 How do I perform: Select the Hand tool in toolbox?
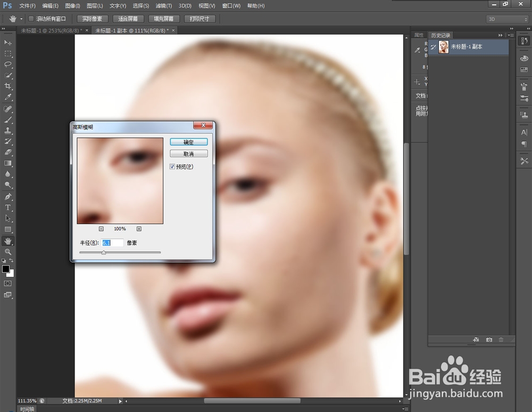click(7, 241)
